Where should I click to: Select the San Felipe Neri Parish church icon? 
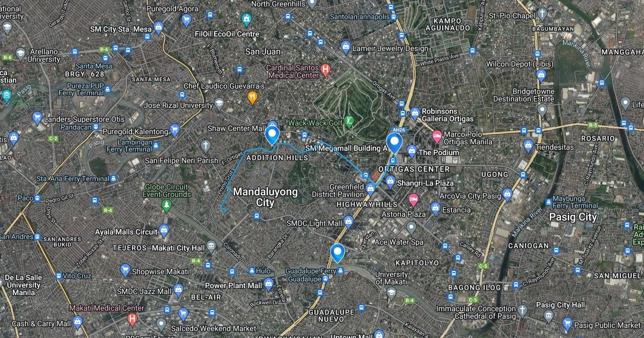[206, 146]
